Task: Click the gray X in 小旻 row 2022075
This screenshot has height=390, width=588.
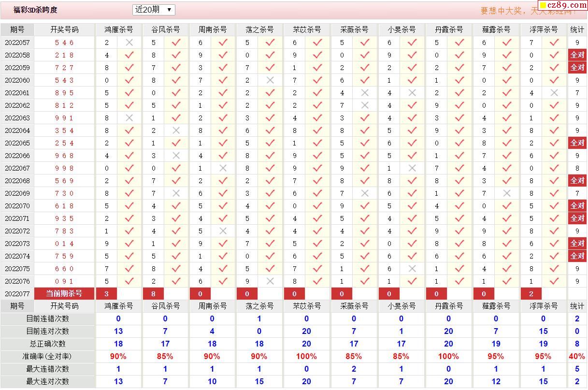Action: coord(412,269)
